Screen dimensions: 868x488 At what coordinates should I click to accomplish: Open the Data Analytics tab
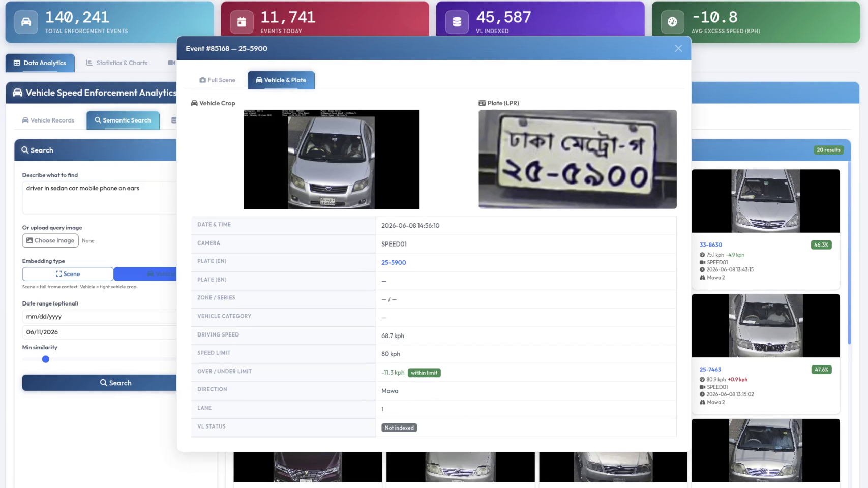40,63
